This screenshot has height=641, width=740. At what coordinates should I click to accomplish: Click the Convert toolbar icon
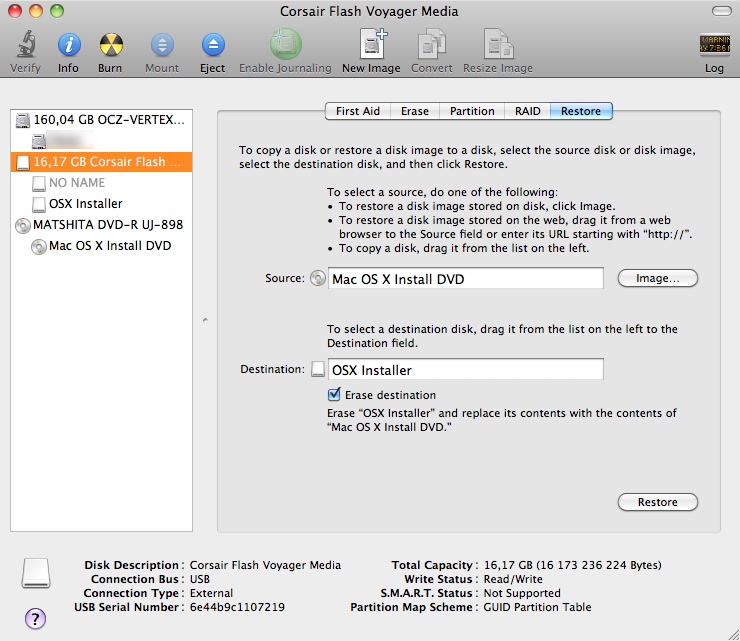tap(431, 44)
